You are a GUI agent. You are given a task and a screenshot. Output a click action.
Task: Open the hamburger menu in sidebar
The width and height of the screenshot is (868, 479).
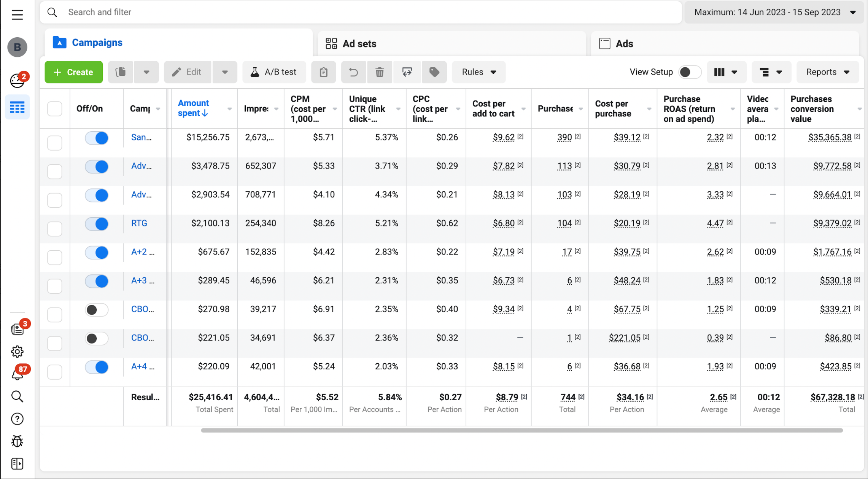coord(17,15)
